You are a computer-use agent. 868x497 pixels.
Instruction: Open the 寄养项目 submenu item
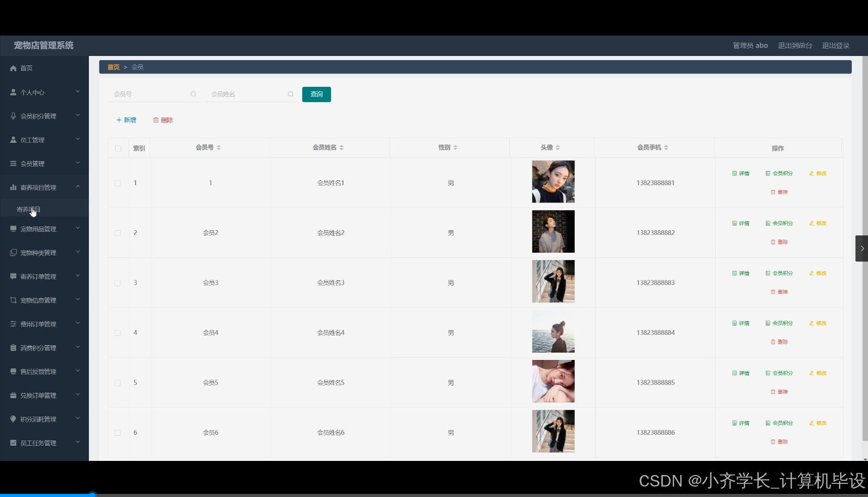tap(44, 209)
